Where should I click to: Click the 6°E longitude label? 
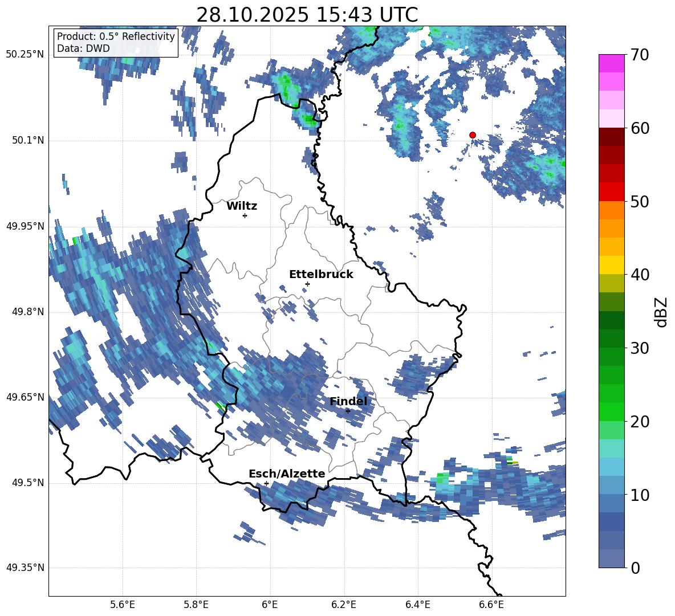(270, 605)
